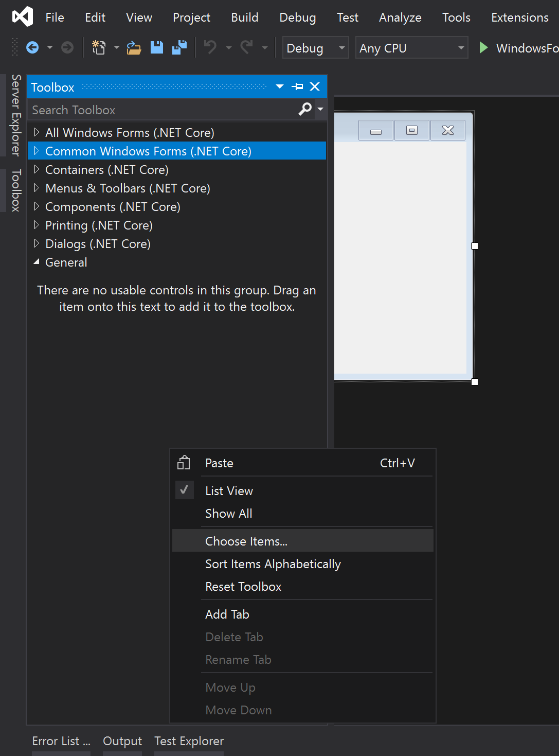559x756 pixels.
Task: Click the form's right-edge resize handle
Action: [x=475, y=246]
